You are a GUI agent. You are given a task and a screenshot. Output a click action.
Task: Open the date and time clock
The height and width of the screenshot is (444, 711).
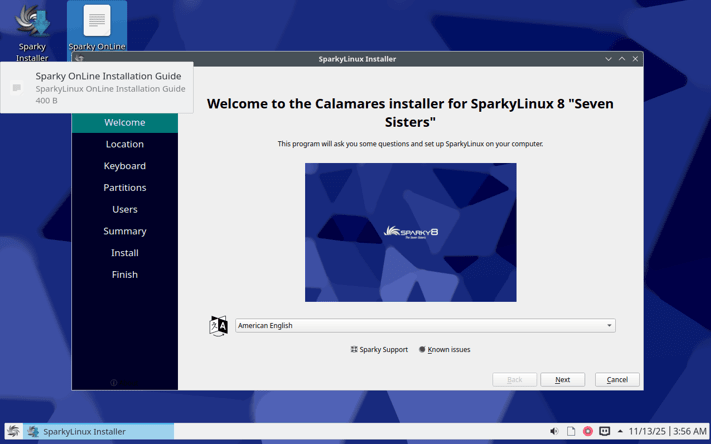(x=667, y=431)
